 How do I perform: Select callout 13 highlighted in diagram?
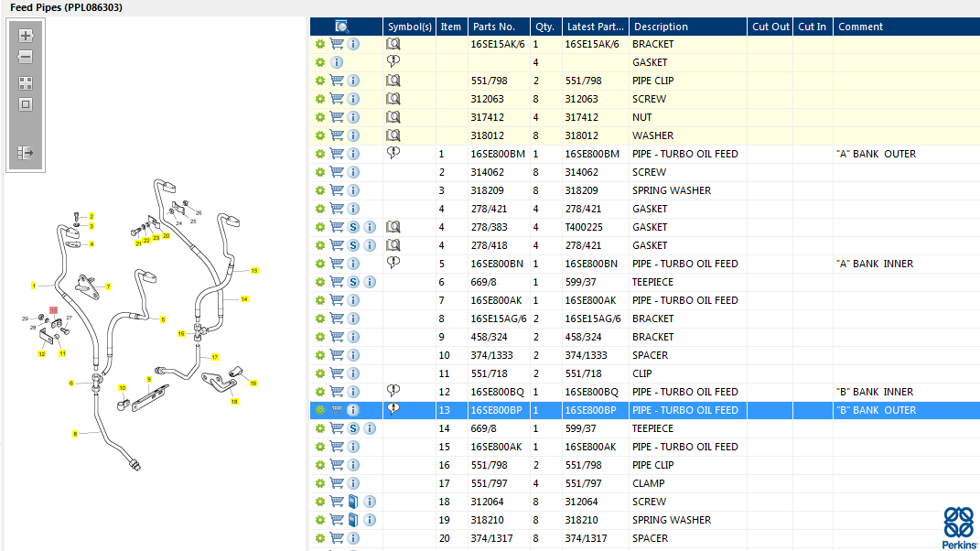pyautogui.click(x=54, y=310)
